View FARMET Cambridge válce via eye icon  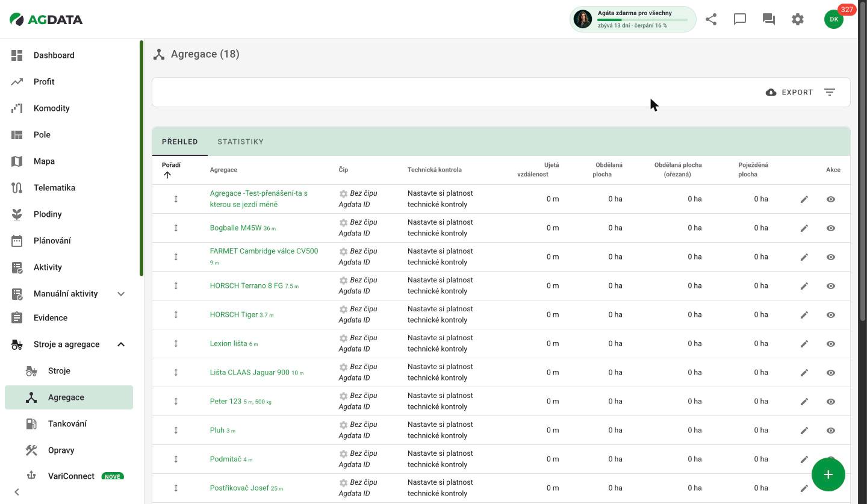tap(831, 257)
